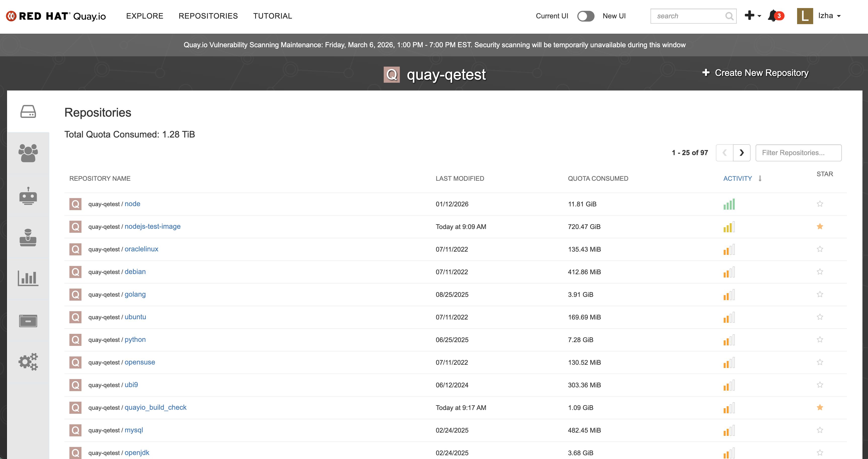868x459 pixels.
Task: Expand the plus create-new dropdown
Action: pos(752,16)
